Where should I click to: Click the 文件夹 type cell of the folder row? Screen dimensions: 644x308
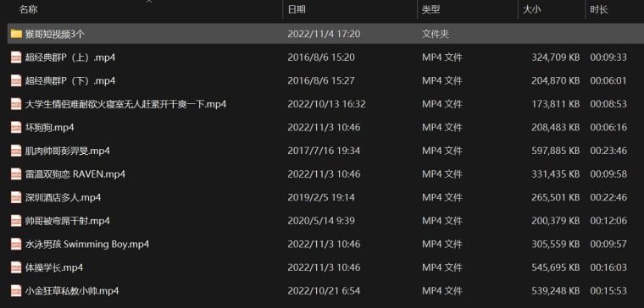pos(436,34)
